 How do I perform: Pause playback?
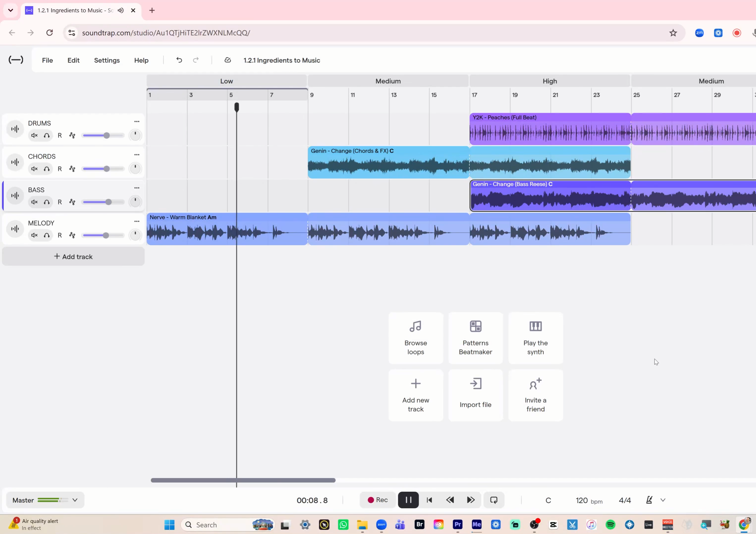click(408, 500)
